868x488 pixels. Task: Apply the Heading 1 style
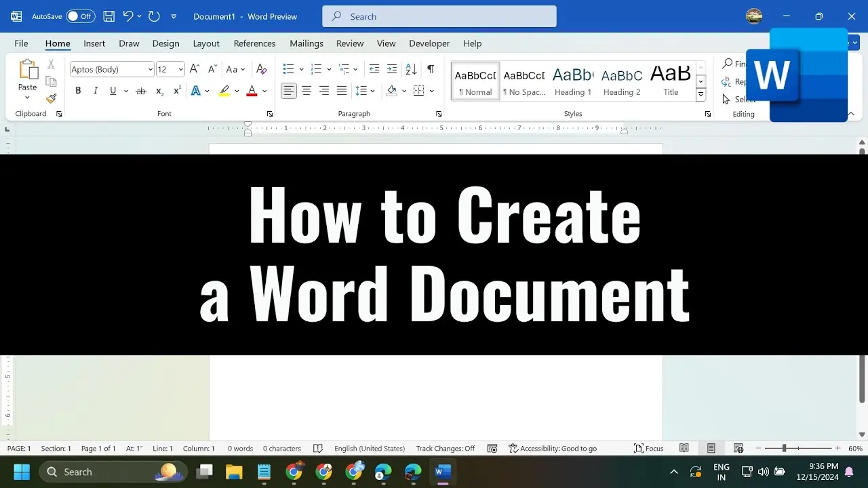pyautogui.click(x=573, y=81)
